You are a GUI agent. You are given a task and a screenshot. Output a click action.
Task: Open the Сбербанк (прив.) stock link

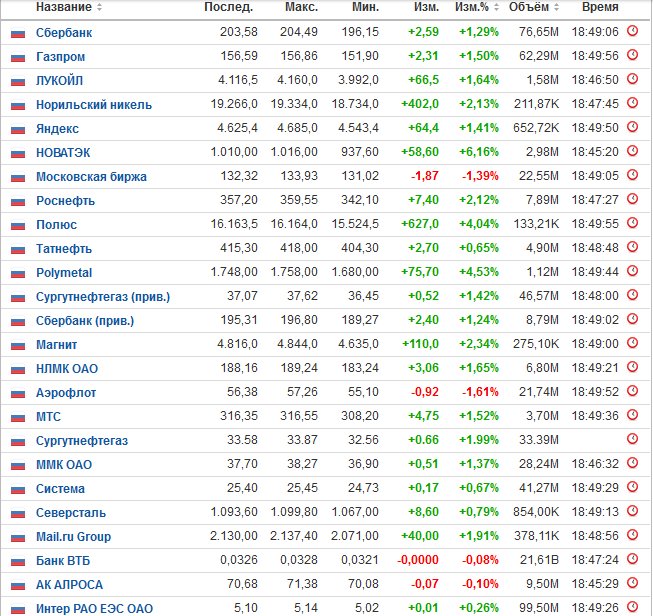85,321
